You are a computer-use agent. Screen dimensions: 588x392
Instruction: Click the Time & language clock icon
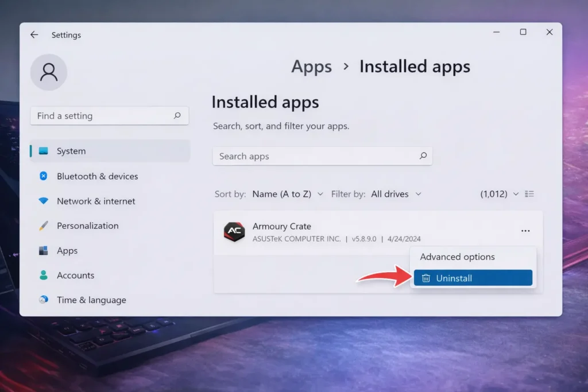pyautogui.click(x=45, y=300)
